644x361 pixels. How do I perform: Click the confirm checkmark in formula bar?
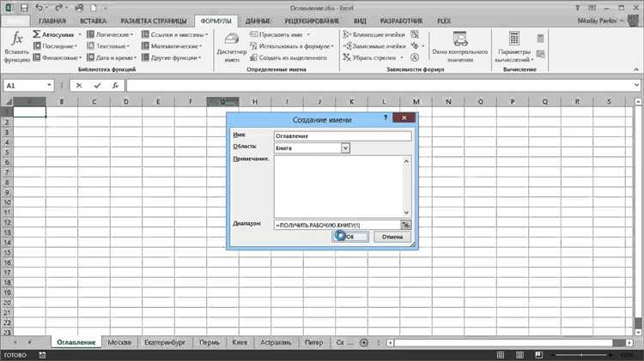(x=97, y=86)
